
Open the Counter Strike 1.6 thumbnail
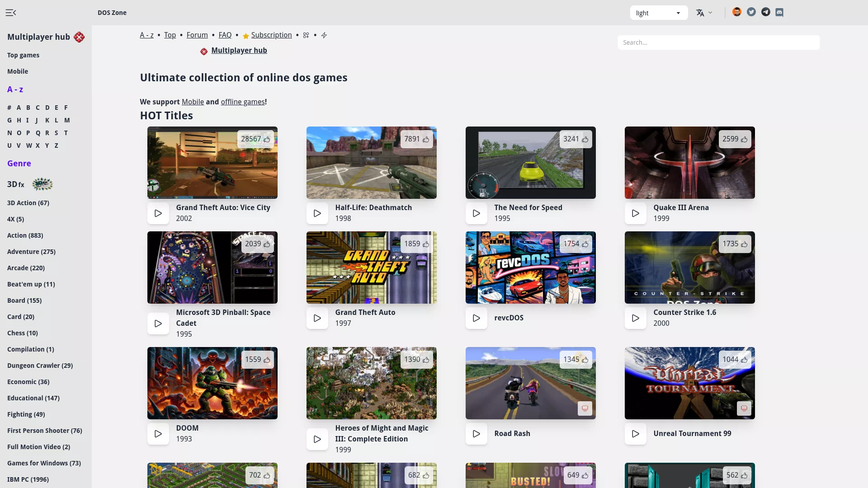[690, 267]
